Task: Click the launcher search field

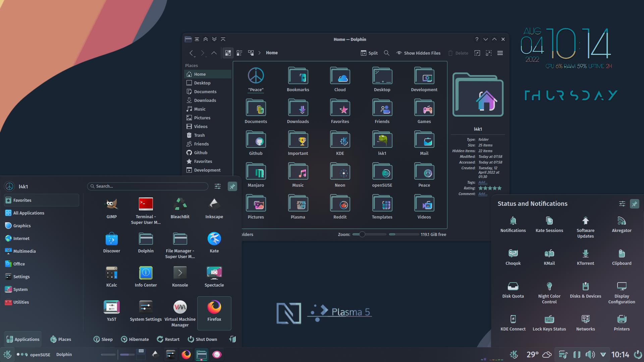Action: 148,186
